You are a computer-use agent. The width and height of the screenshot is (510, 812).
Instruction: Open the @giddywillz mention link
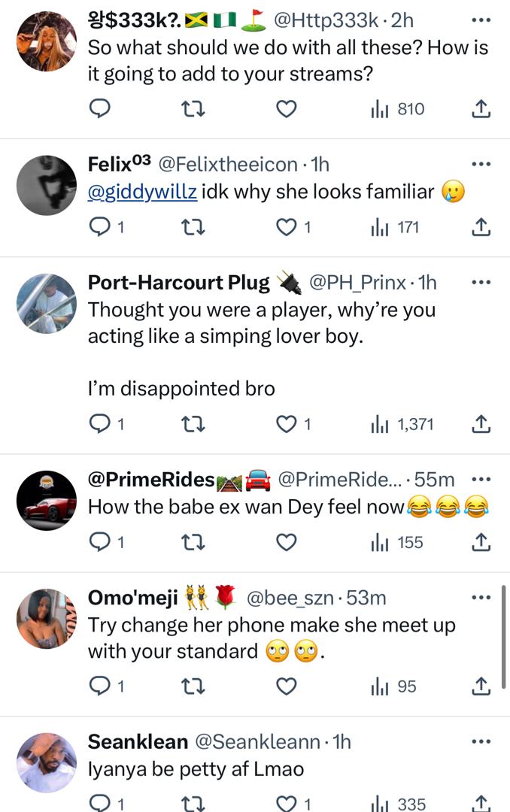[x=143, y=192]
